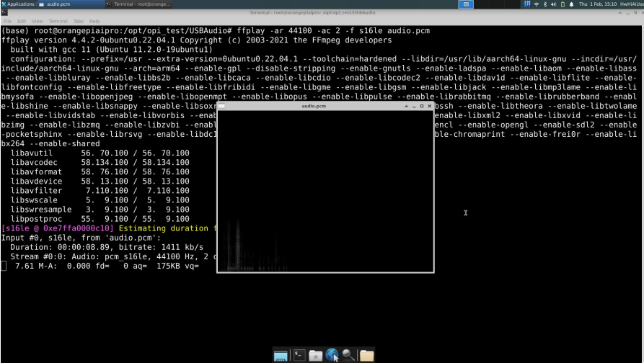Click the 'libavcodec' version line

[x=100, y=163]
